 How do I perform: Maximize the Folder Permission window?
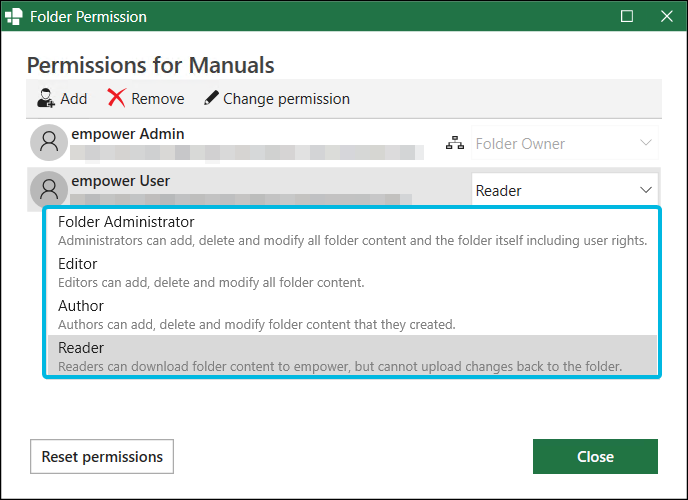pyautogui.click(x=627, y=16)
